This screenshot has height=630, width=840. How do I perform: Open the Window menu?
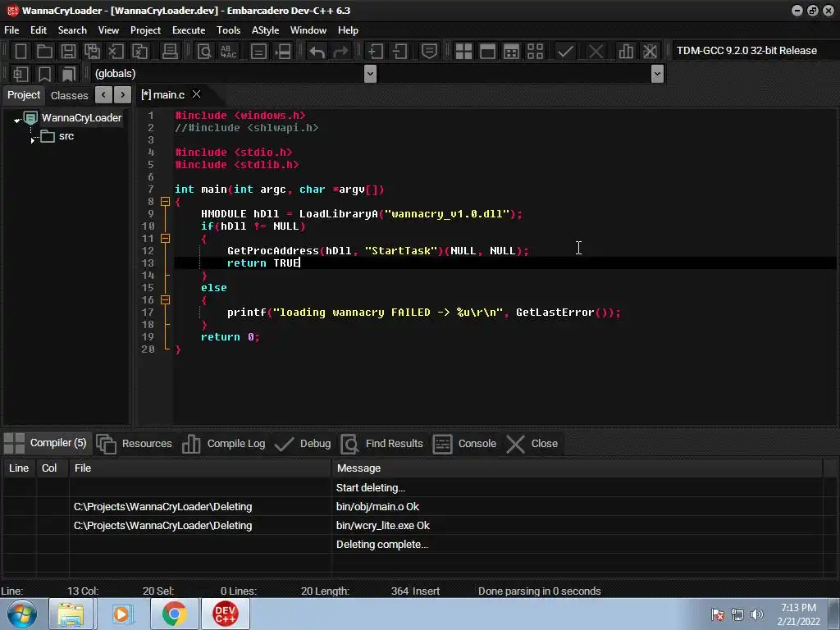(308, 30)
